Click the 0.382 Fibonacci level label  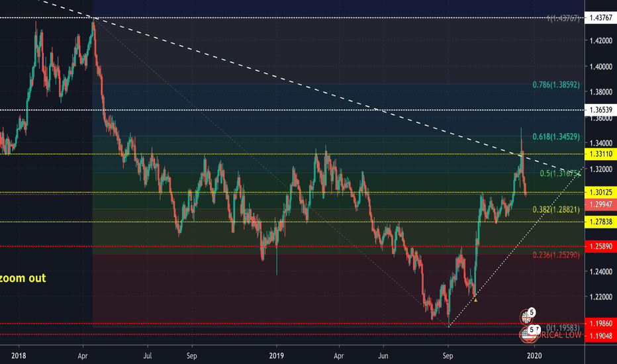(x=555, y=209)
